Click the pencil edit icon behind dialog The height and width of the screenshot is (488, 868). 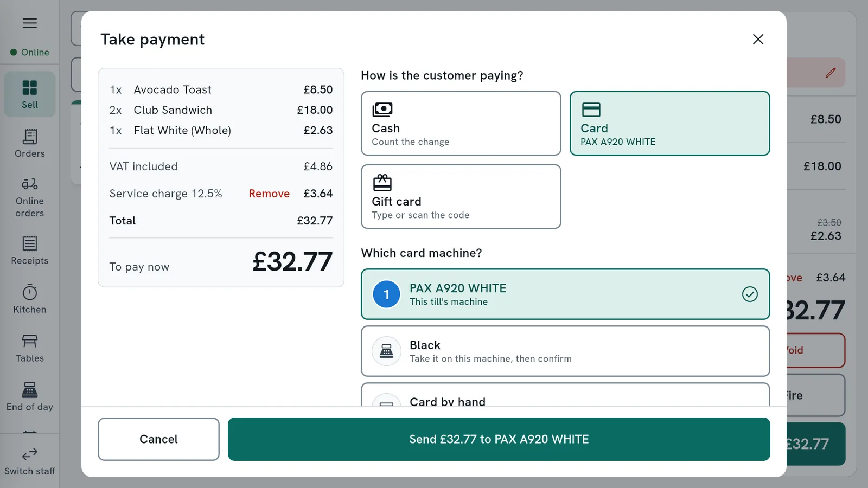point(831,73)
